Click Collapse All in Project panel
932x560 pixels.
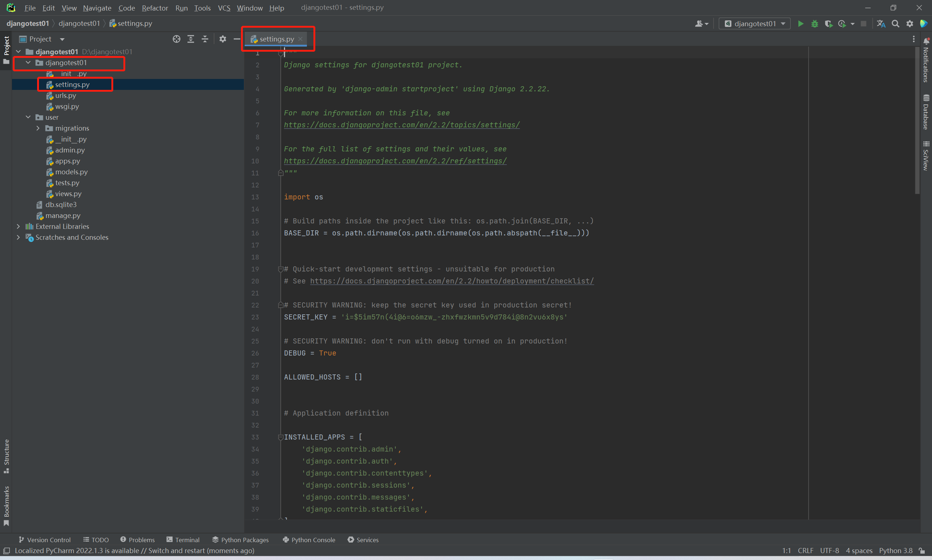click(x=205, y=39)
